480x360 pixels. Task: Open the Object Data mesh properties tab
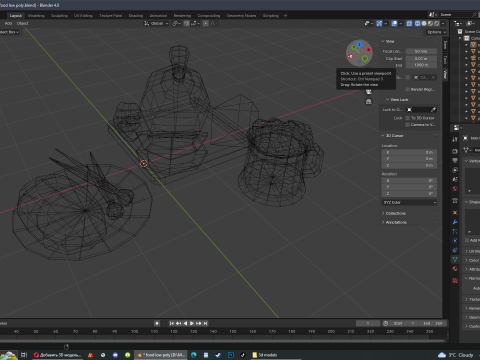coord(455,259)
